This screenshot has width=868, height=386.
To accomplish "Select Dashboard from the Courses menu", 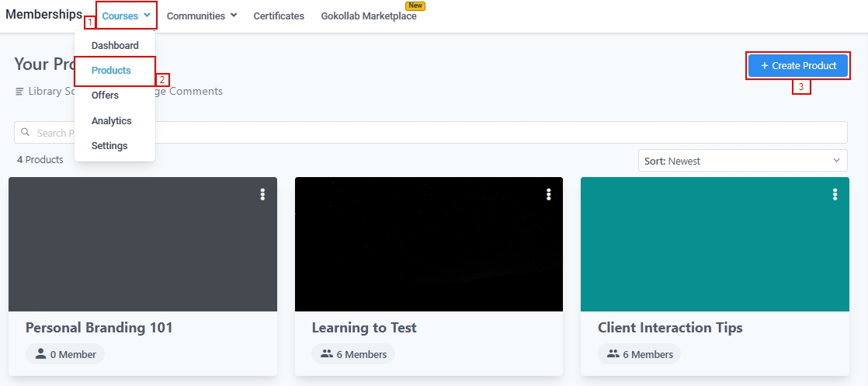I will pyautogui.click(x=115, y=45).
